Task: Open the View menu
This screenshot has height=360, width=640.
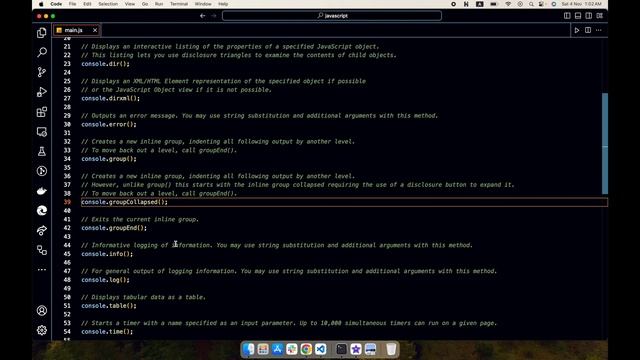Action: click(130, 4)
